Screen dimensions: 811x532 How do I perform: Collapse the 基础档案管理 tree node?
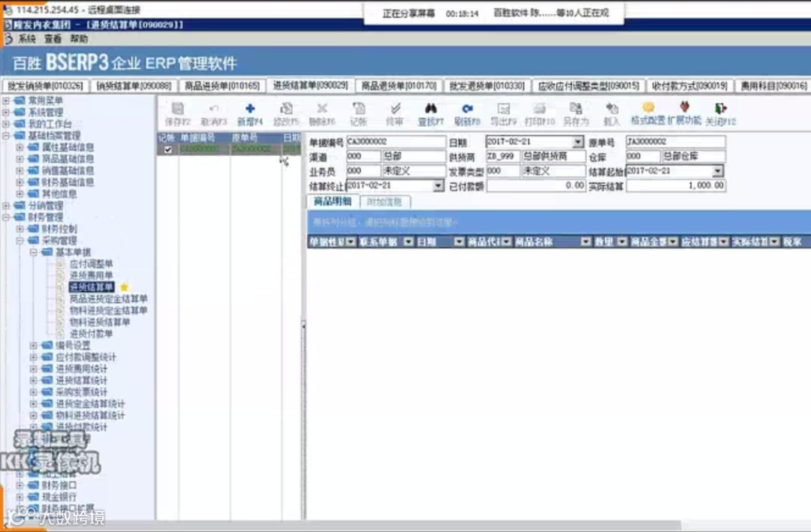(x=6, y=136)
